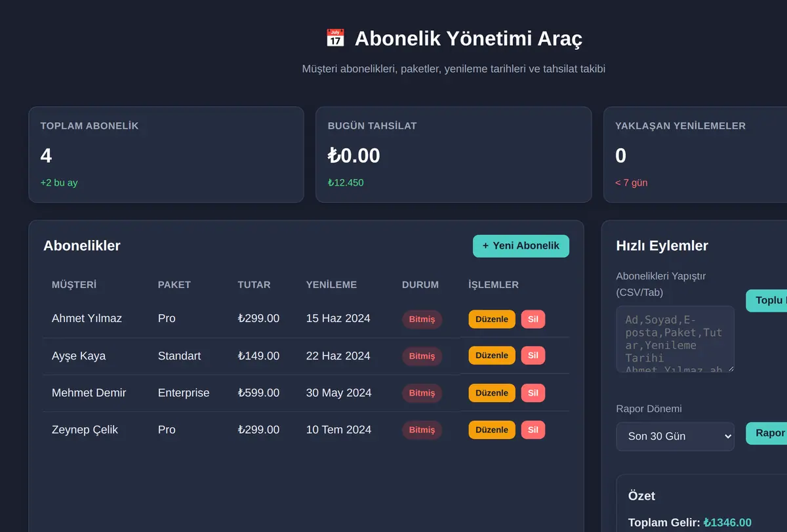Viewport: 787px width, 532px height.
Task: Click the Toplu import button
Action: pyautogui.click(x=767, y=300)
